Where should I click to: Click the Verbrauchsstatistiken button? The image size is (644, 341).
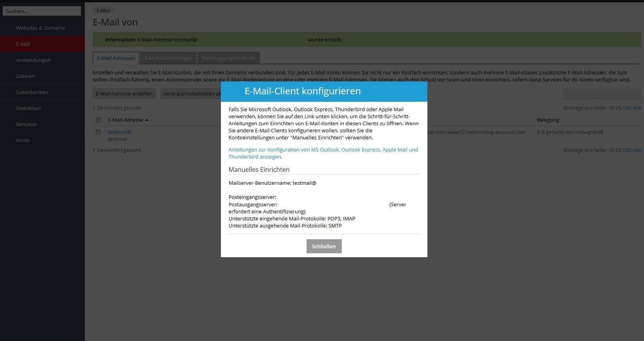click(x=191, y=94)
